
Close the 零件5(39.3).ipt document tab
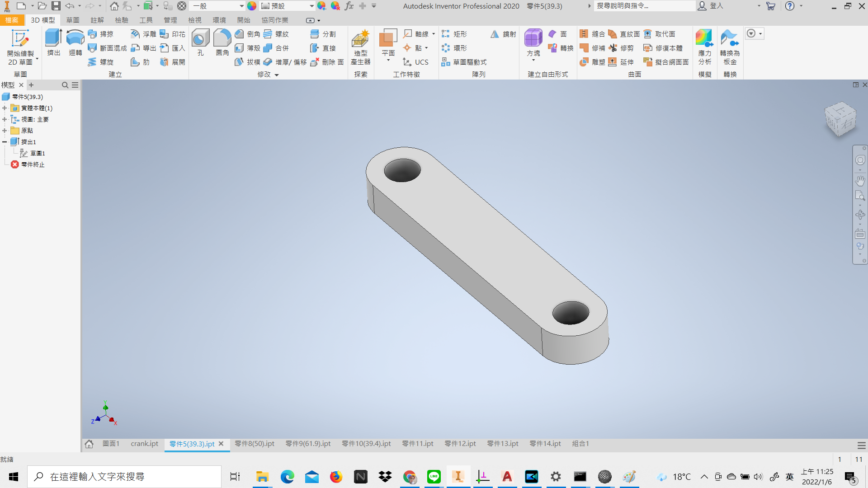(x=221, y=444)
